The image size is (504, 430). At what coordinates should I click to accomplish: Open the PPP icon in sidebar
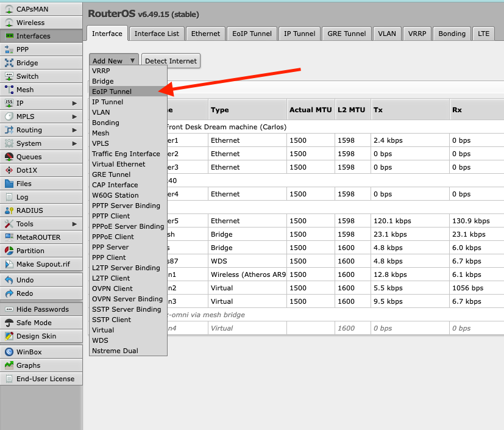(x=9, y=49)
